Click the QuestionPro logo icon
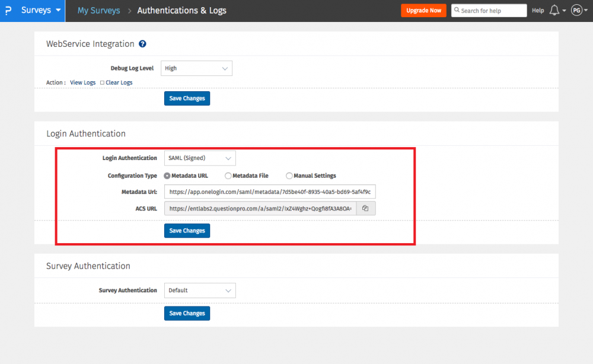Viewport: 593px width, 364px height. click(8, 10)
